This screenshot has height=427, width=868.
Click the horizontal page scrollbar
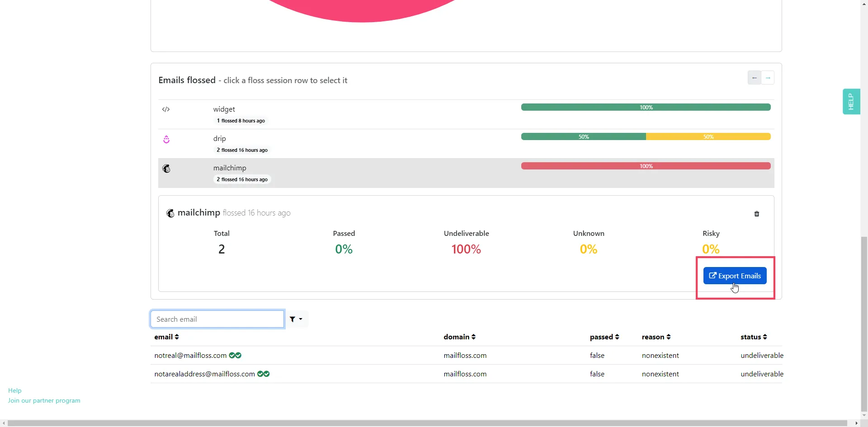point(427,423)
